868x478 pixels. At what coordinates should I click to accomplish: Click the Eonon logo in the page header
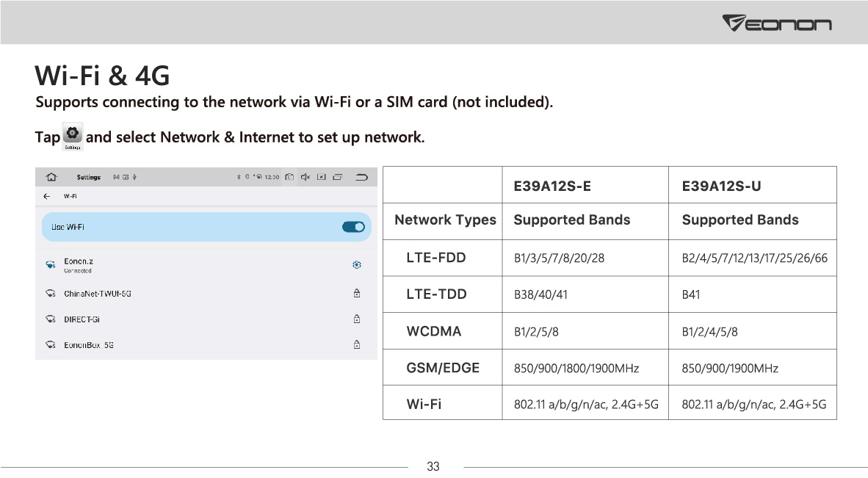click(777, 23)
